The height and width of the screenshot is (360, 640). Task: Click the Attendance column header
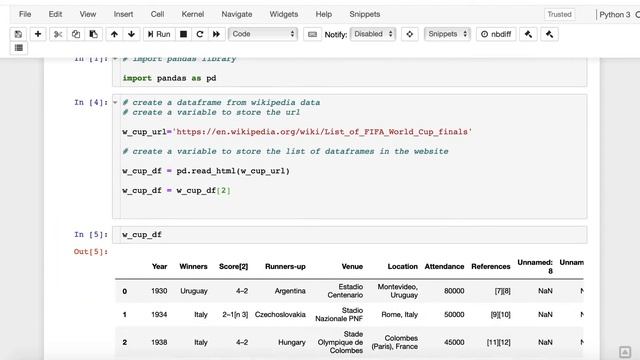point(444,267)
